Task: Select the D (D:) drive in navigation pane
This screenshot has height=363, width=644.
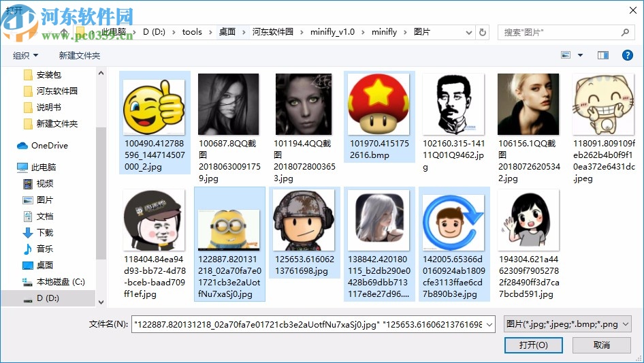Action: pyautogui.click(x=48, y=298)
